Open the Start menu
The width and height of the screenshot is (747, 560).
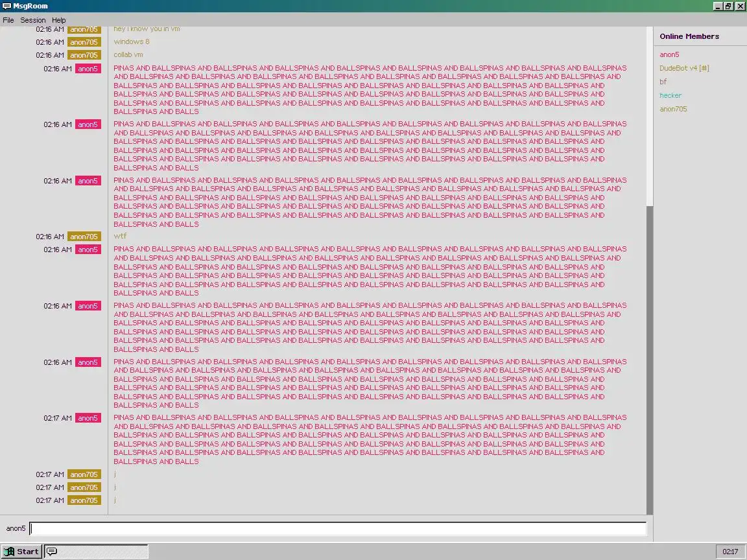(x=21, y=552)
